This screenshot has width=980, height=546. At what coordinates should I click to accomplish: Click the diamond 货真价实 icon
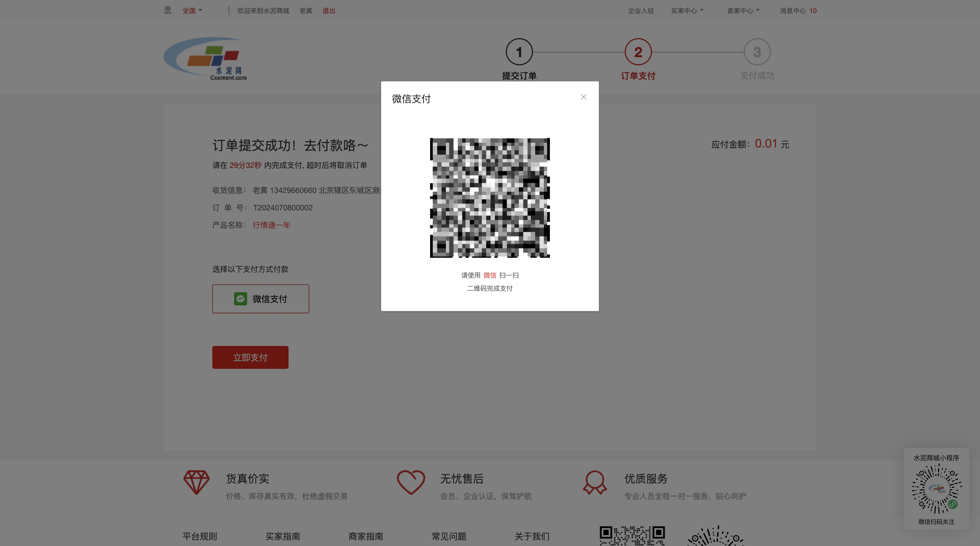click(196, 483)
